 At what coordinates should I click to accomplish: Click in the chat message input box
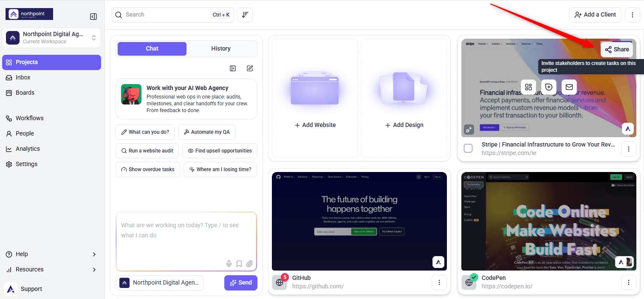(186, 242)
